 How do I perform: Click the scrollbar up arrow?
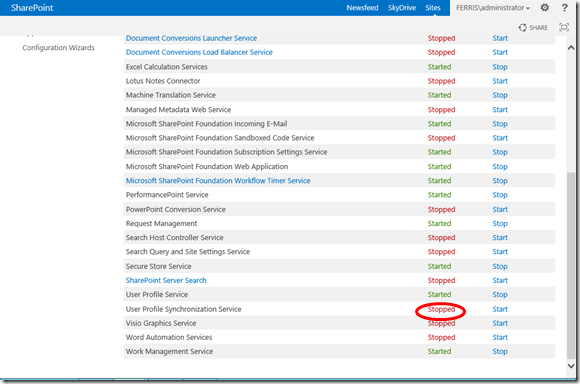pyautogui.click(x=571, y=48)
